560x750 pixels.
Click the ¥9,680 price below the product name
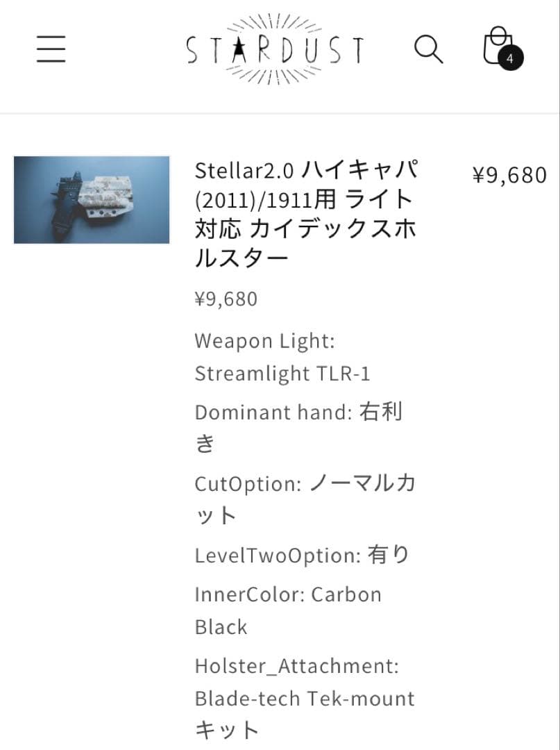(226, 299)
